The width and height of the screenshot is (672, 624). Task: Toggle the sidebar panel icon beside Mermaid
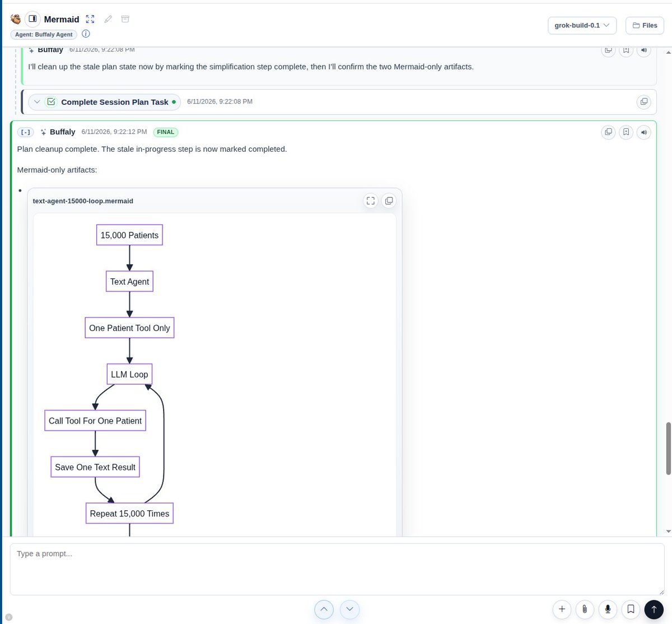[33, 19]
